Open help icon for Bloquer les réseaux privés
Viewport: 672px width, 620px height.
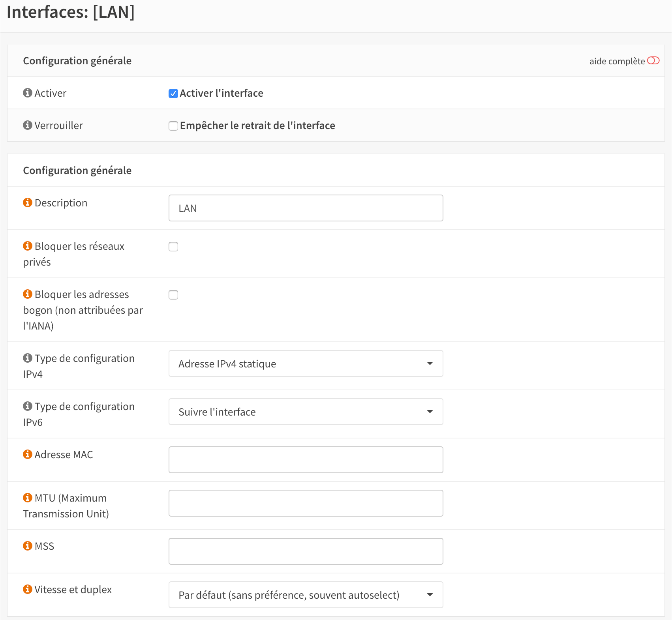tap(28, 246)
